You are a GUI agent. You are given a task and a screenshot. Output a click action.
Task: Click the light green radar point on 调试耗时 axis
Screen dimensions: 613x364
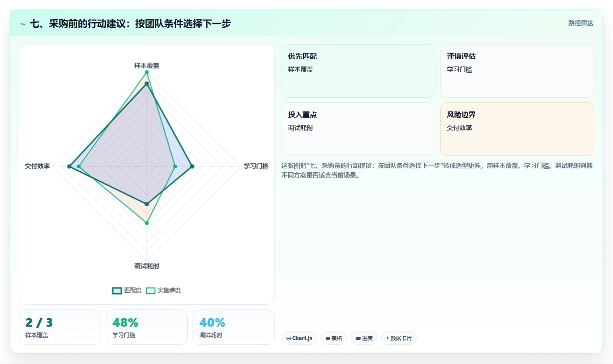[x=147, y=223]
